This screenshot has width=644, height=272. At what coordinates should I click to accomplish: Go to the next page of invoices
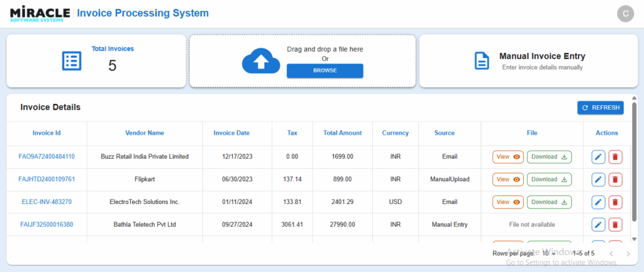point(628,254)
